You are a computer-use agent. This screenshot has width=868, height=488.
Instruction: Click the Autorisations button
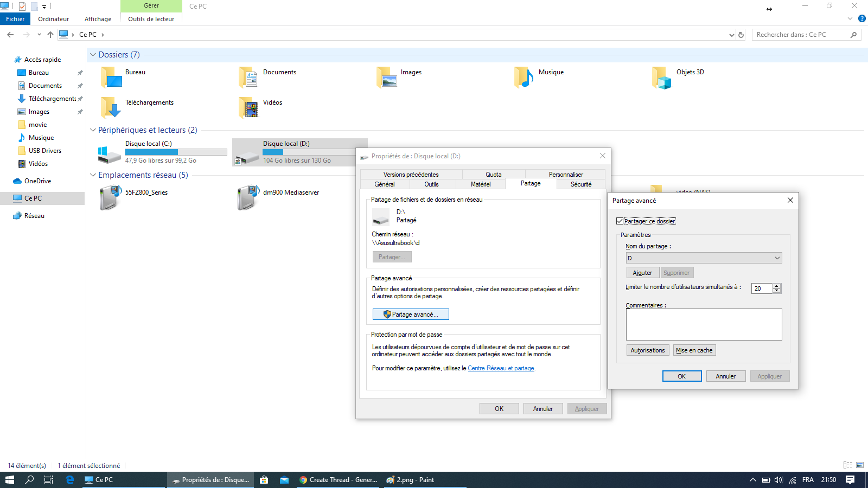coord(647,350)
